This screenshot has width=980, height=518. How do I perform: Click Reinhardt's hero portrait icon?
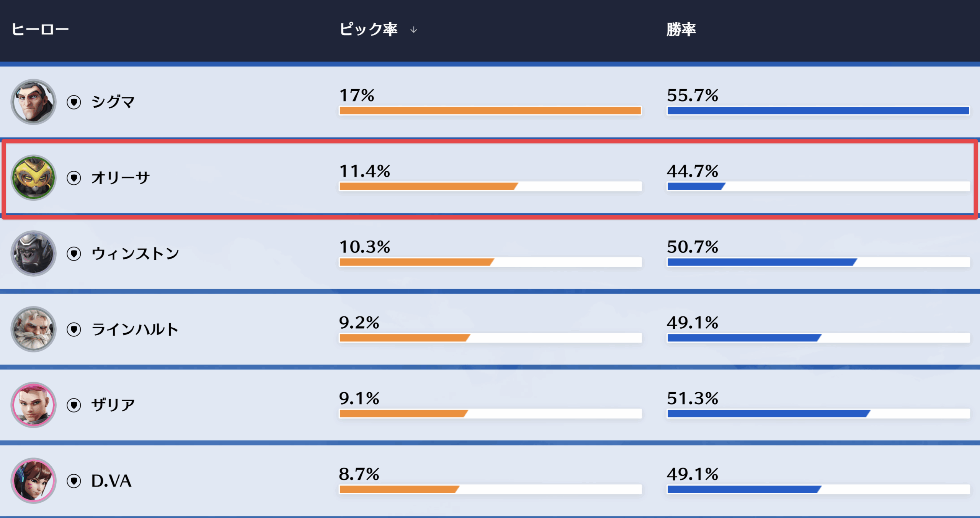(34, 329)
